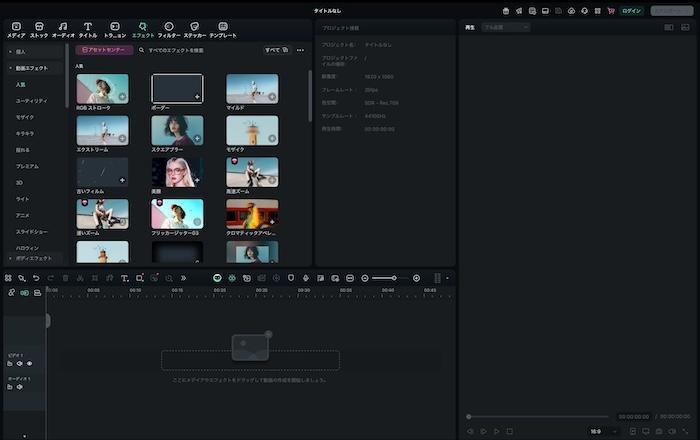Toggle visibility eye of ビデオ 1 track
Image resolution: width=700 pixels, height=440 pixels.
29,363
